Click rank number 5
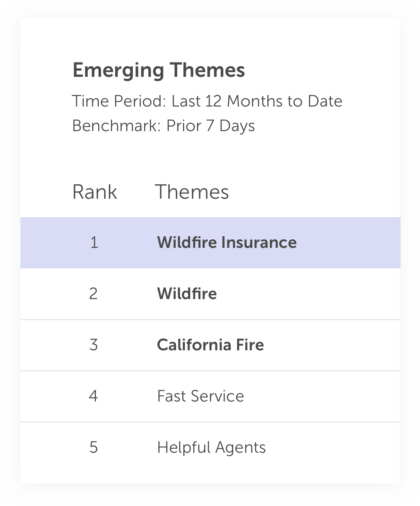This screenshot has height=506, width=420. click(93, 447)
